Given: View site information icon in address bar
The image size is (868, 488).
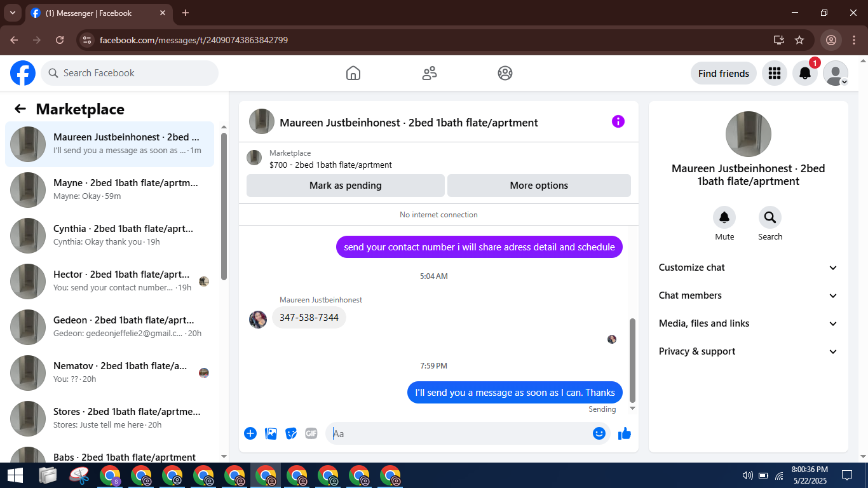Looking at the screenshot, I should coord(88,40).
